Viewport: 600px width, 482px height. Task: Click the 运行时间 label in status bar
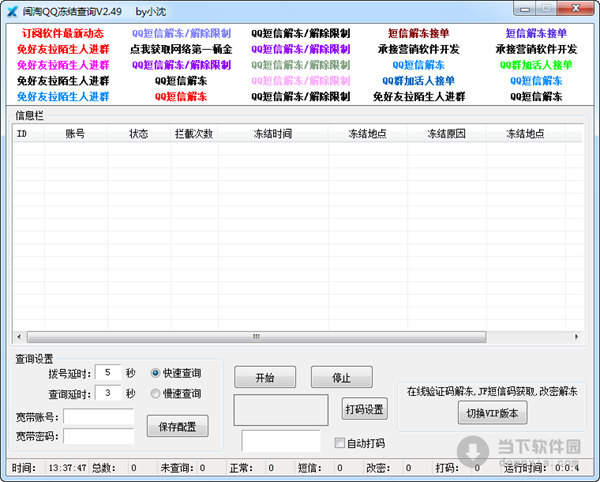point(525,468)
